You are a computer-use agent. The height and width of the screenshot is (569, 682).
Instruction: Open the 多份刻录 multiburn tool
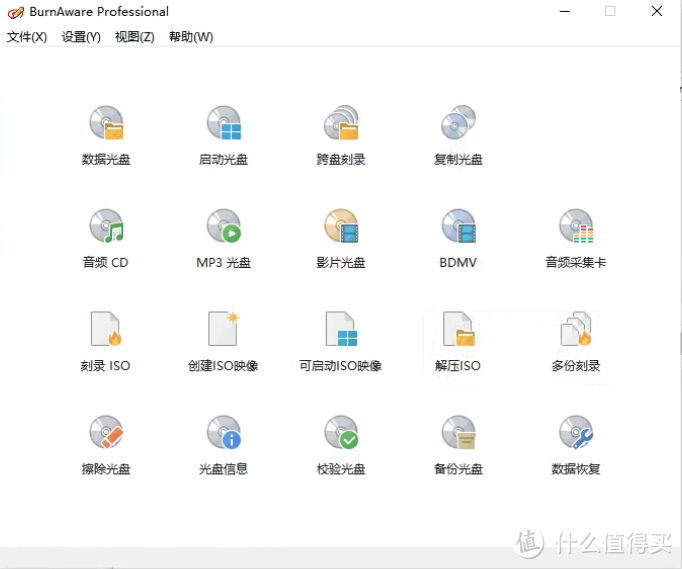point(576,341)
